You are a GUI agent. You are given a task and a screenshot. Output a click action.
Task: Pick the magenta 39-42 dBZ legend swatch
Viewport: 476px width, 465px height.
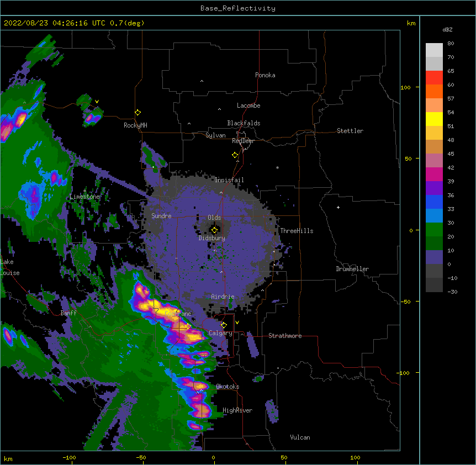pos(434,174)
